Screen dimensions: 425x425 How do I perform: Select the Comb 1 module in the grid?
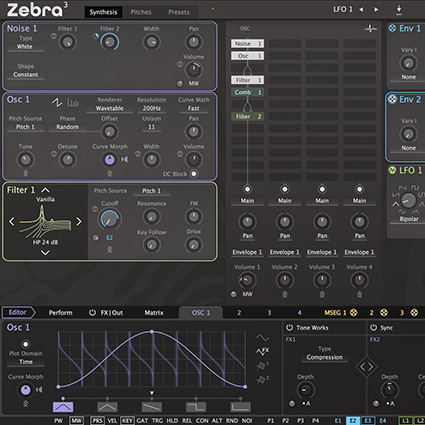pyautogui.click(x=247, y=92)
